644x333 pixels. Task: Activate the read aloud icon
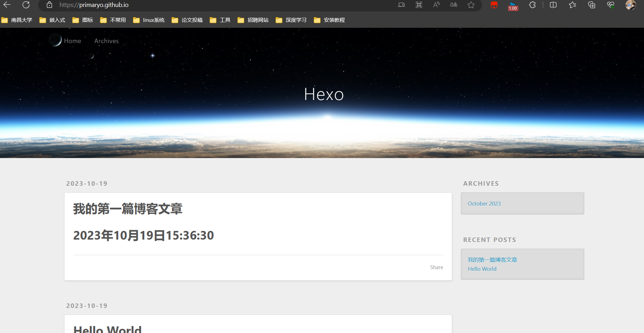(437, 5)
